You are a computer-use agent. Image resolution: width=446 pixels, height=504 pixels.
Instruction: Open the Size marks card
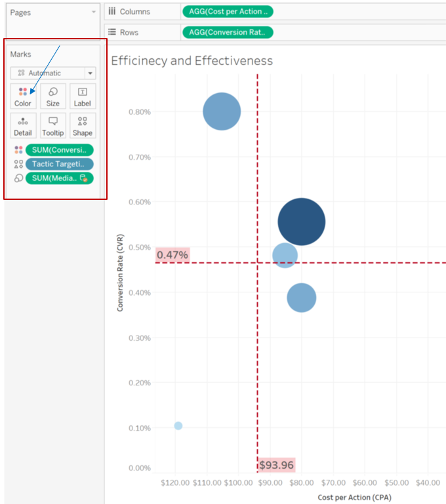(x=52, y=96)
